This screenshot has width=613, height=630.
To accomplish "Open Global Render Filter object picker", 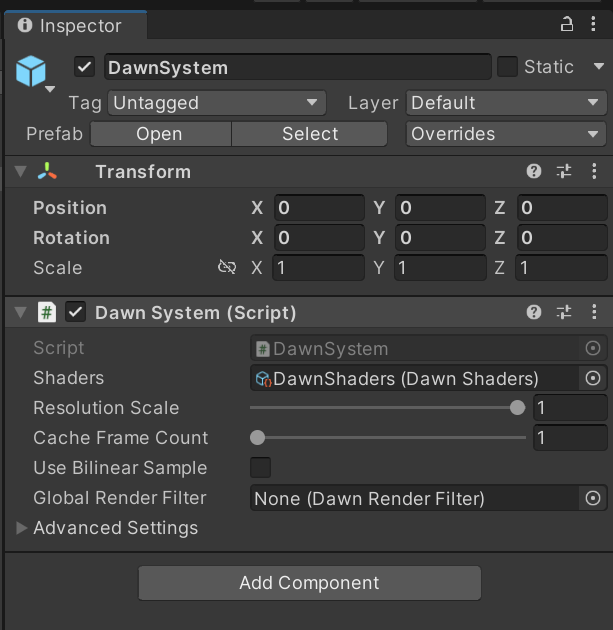I will 593,498.
